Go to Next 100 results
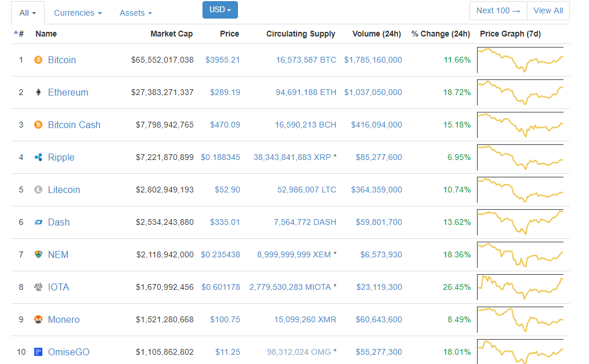The width and height of the screenshot is (589, 364). 498,10
